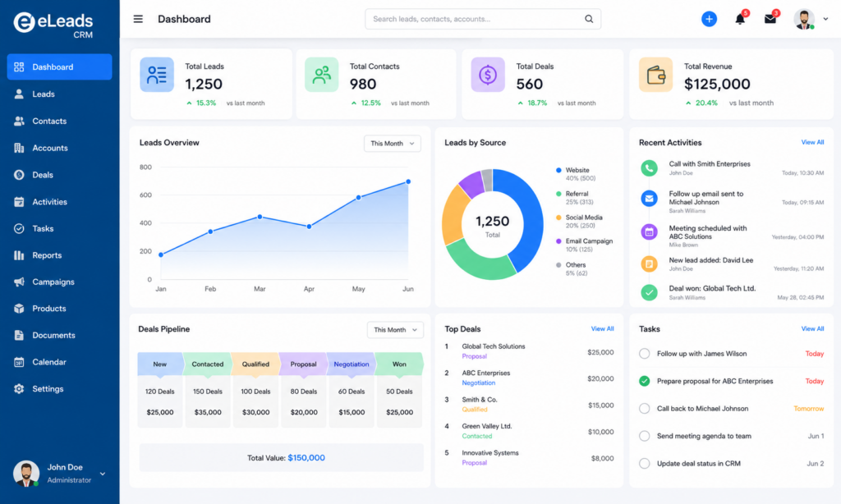This screenshot has height=504, width=841.
Task: Click the Total Revenue wallet icon
Action: (x=655, y=75)
